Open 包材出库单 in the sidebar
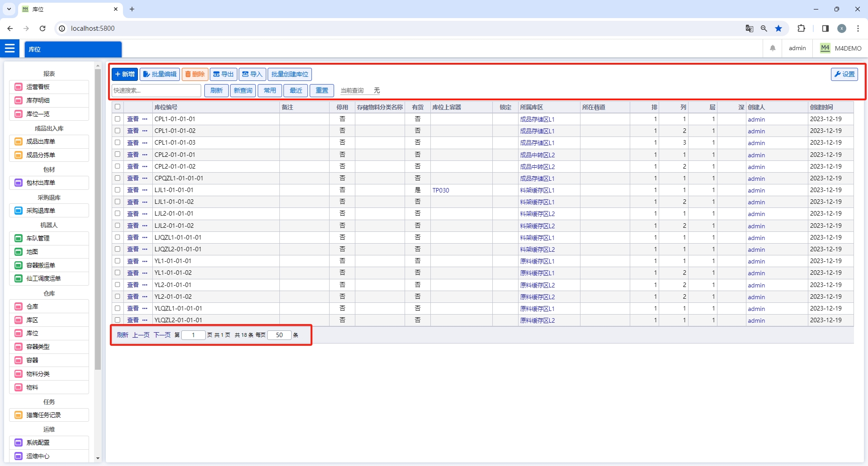The width and height of the screenshot is (868, 466). (49, 183)
